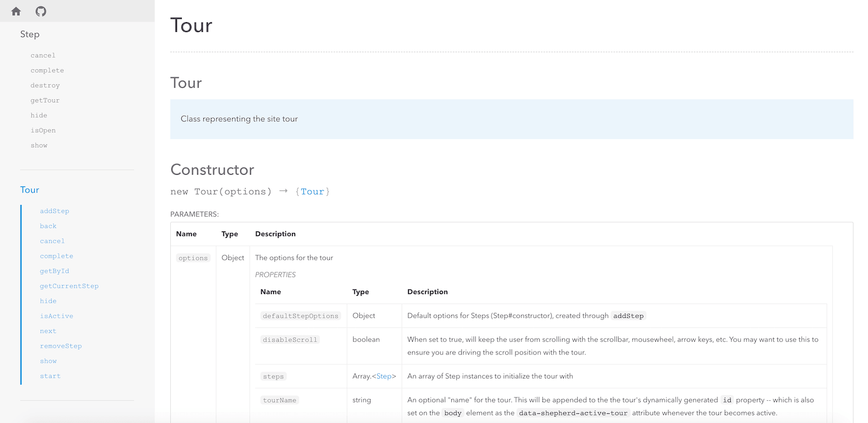Image resolution: width=868 pixels, height=423 pixels.
Task: Select complete under the Step section
Action: pos(47,70)
